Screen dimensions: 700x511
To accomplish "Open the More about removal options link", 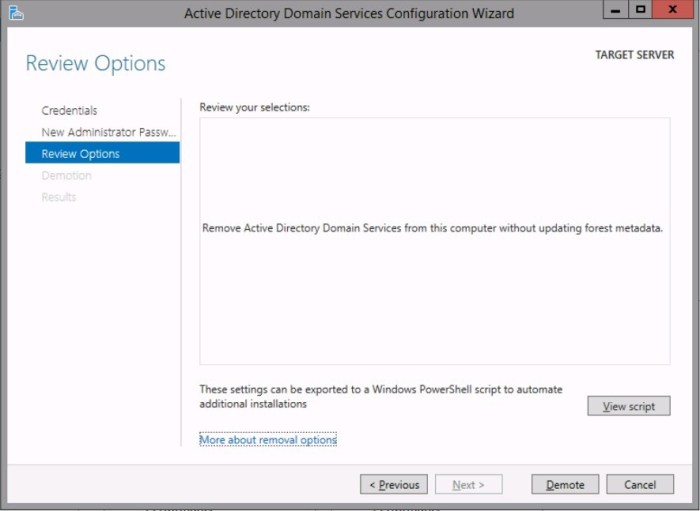I will tap(268, 440).
